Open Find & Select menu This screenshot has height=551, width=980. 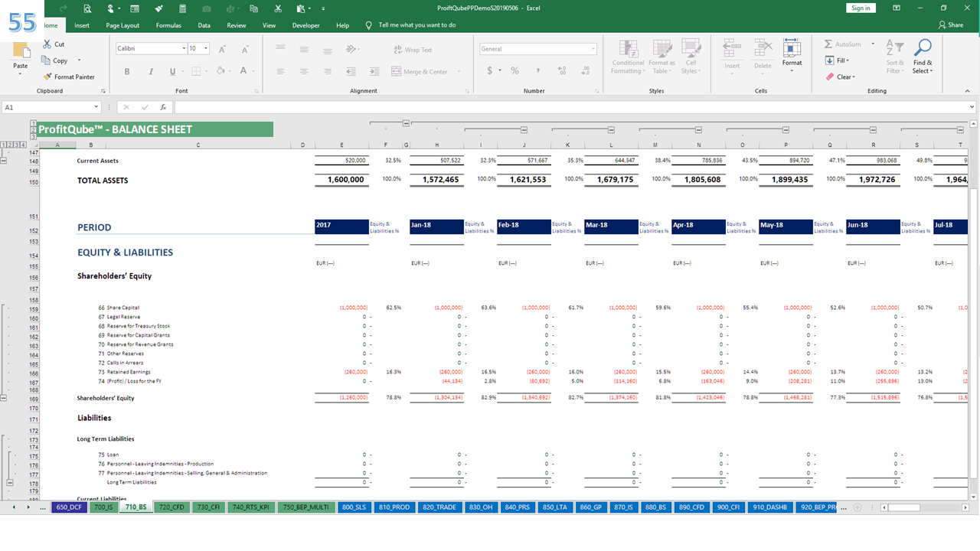tap(923, 57)
